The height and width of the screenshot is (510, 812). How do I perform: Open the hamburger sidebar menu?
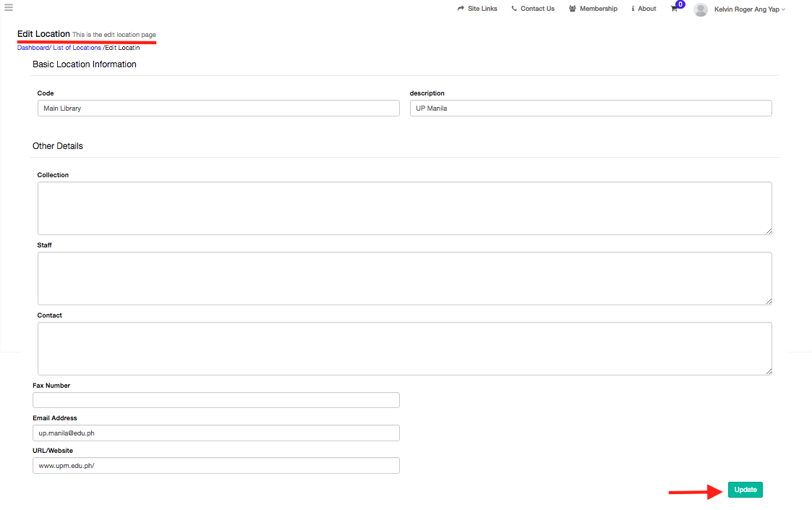pyautogui.click(x=9, y=8)
